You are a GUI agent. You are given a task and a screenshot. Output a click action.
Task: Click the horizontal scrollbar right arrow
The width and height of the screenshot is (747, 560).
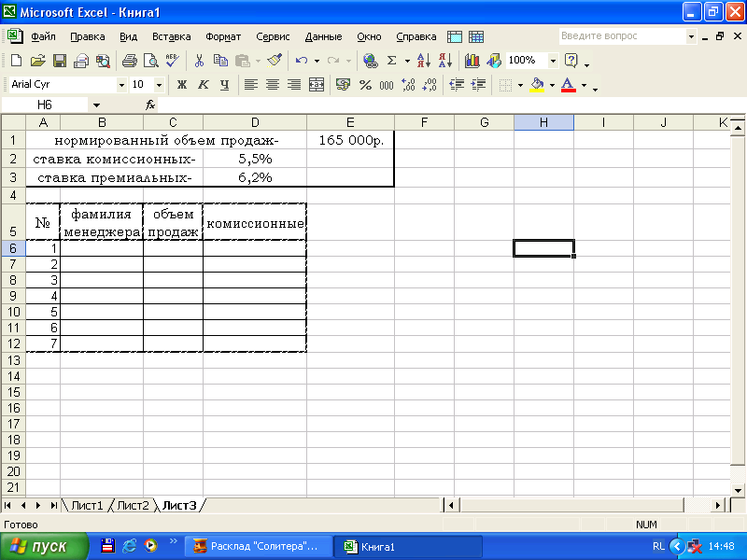717,505
